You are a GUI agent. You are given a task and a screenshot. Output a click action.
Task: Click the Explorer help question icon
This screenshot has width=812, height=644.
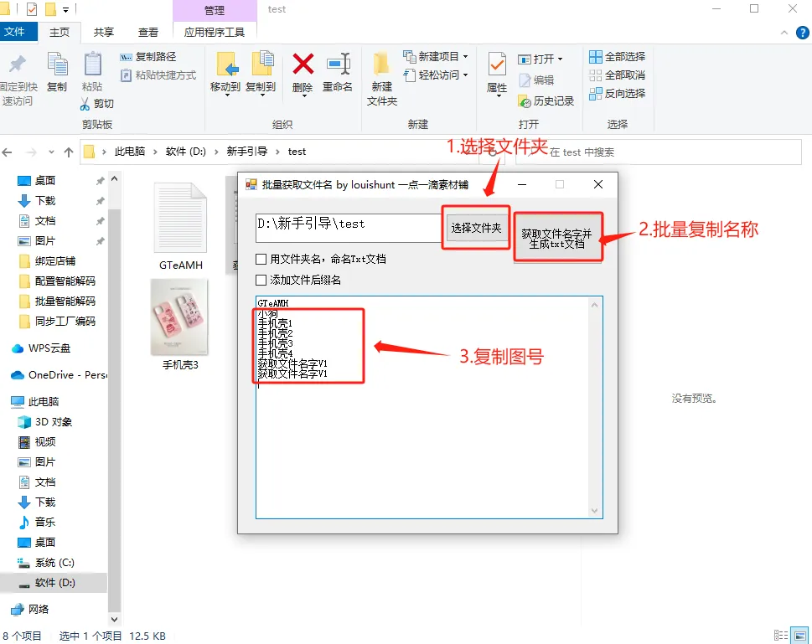[803, 33]
